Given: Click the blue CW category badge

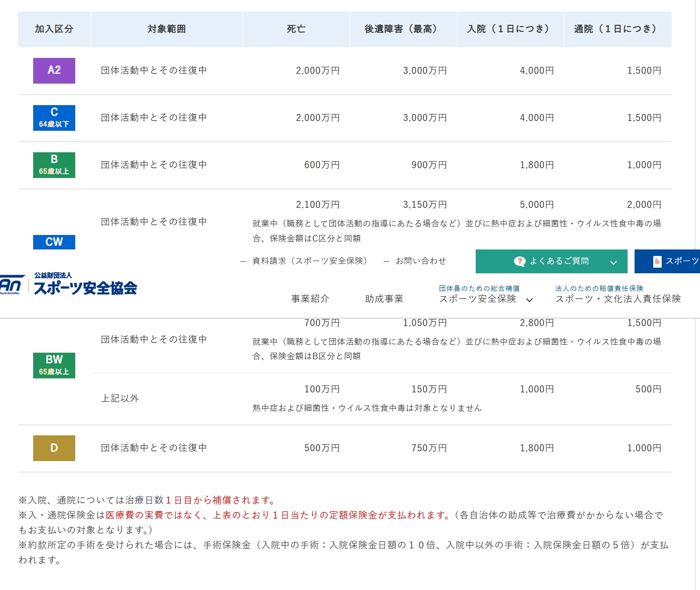Looking at the screenshot, I should pos(54,242).
